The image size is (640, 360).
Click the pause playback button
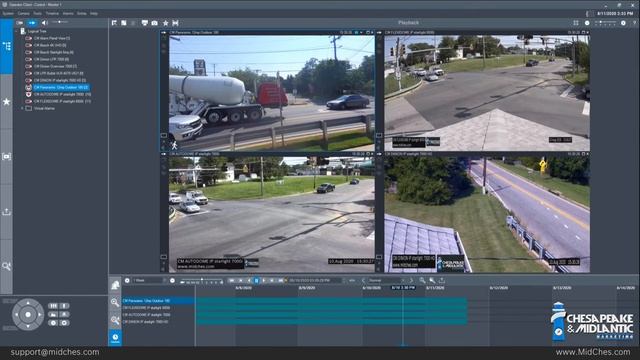tap(257, 281)
